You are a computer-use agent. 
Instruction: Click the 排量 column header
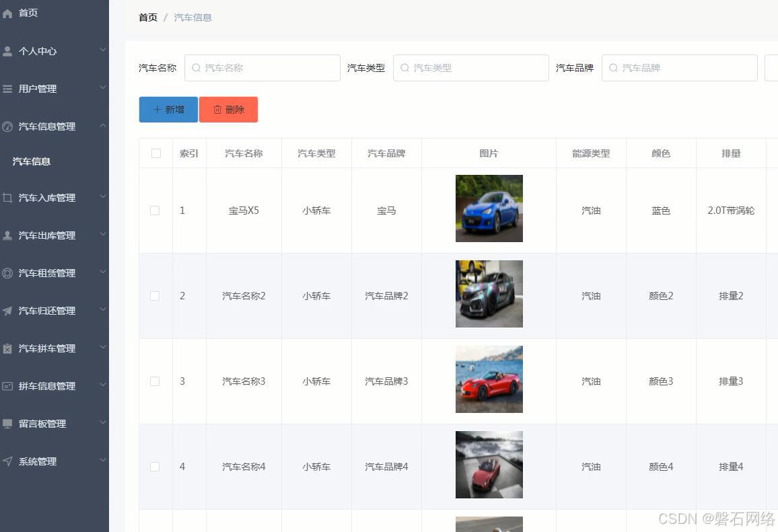pyautogui.click(x=731, y=153)
